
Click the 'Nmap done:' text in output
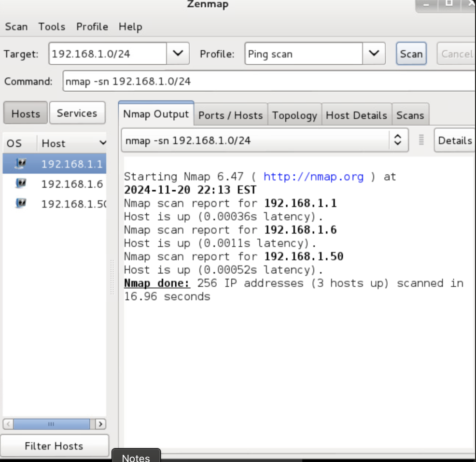point(157,283)
